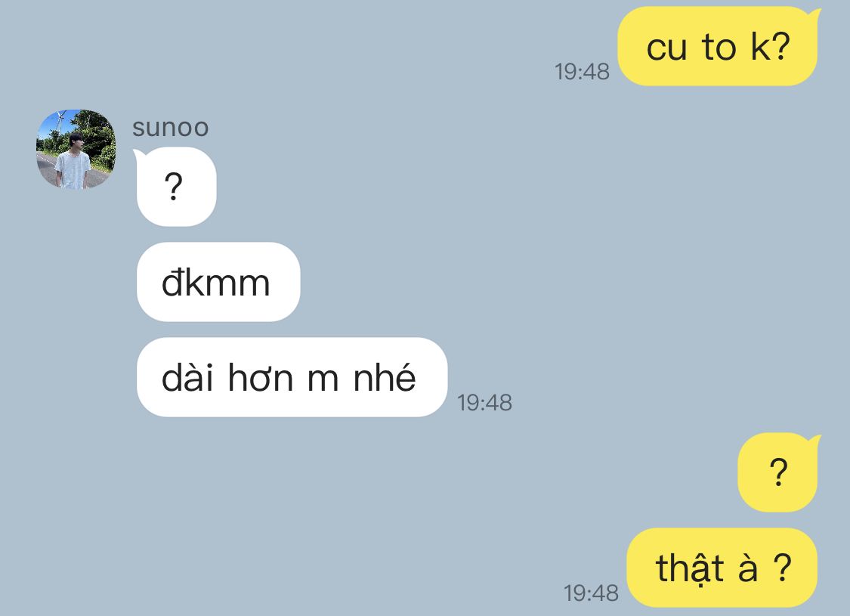Click the 19:48 timestamp beside 'dài hơn m nhé'

[484, 402]
